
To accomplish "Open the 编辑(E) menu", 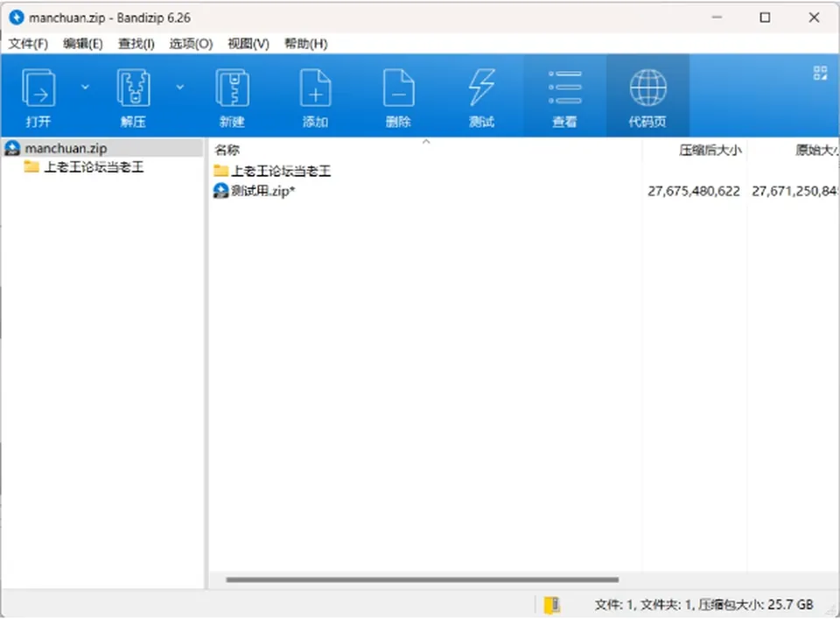I will pos(82,44).
